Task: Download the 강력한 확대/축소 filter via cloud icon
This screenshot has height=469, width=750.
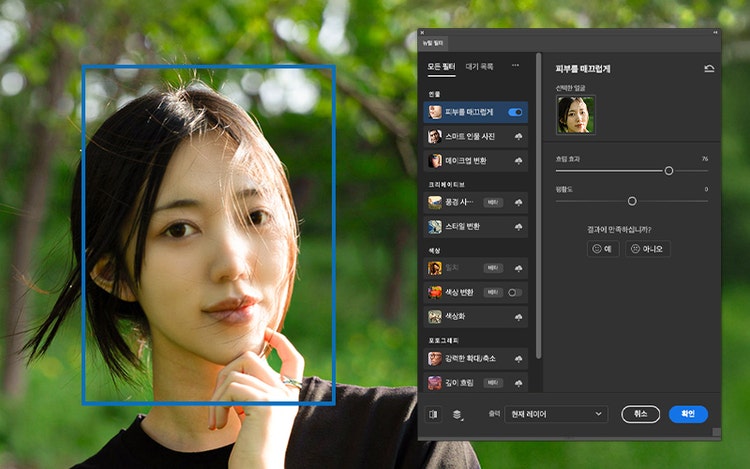Action: click(x=518, y=359)
